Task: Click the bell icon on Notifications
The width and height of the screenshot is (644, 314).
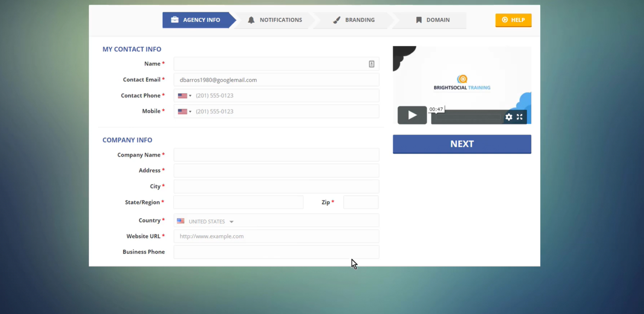Action: coord(251,20)
